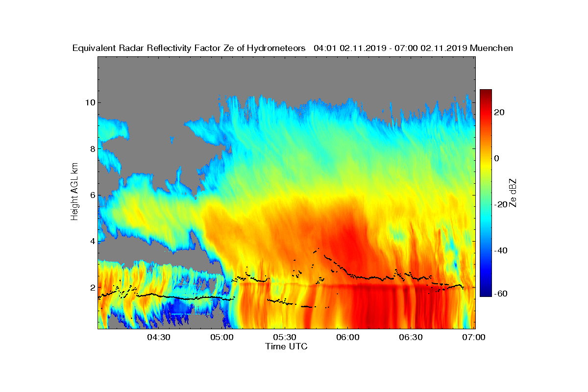Click the 06:30 time tick label
The height and width of the screenshot is (392, 588).
click(x=411, y=337)
